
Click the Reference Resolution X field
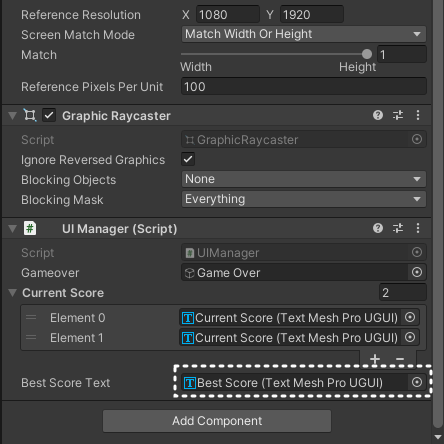pos(228,14)
